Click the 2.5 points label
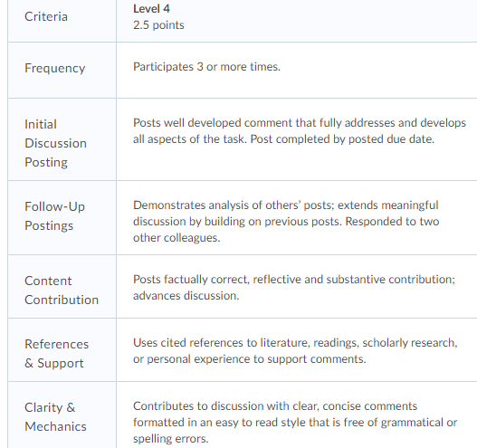The image size is (477, 448). click(x=158, y=25)
